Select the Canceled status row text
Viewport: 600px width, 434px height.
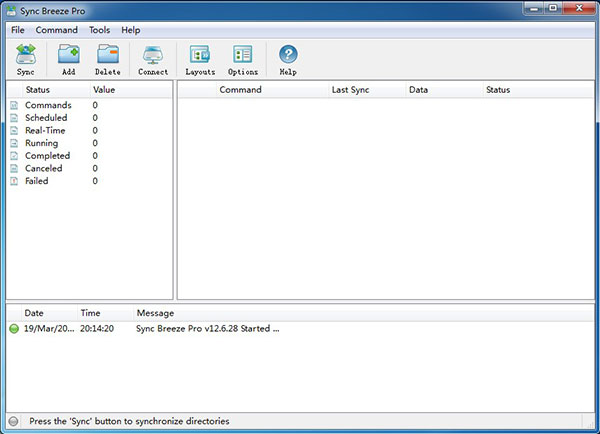click(x=44, y=168)
